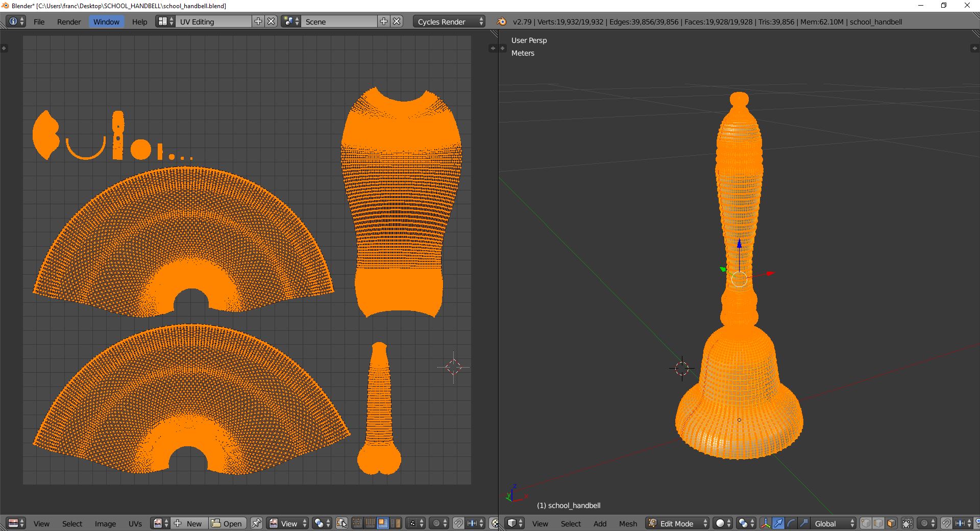980x531 pixels.
Task: Select UV edge selection mode
Action: tap(370, 523)
